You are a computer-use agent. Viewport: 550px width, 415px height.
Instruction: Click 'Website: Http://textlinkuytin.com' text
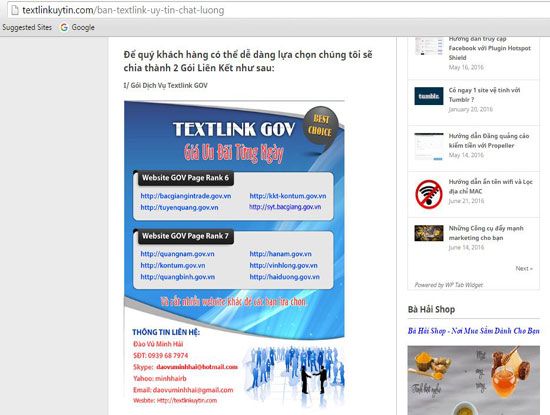(175, 400)
